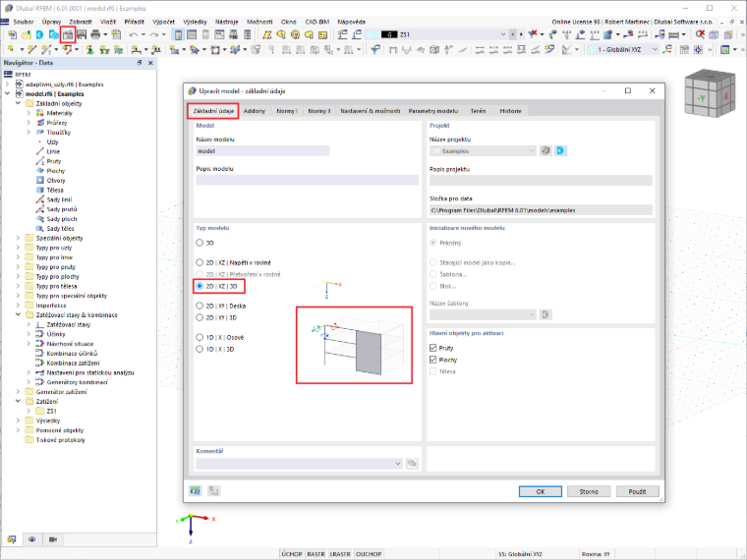This screenshot has width=747, height=560.
Task: Click the Popis modelu input field
Action: point(308,180)
